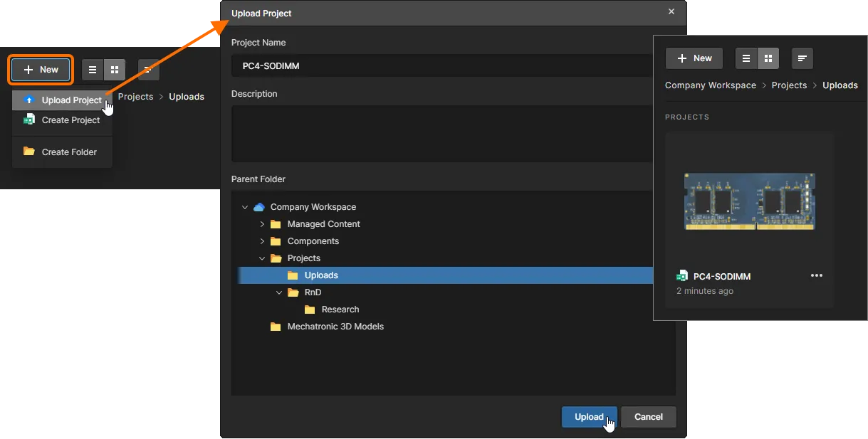Choose Upload Project from the New menu
868x439 pixels.
(x=63, y=100)
